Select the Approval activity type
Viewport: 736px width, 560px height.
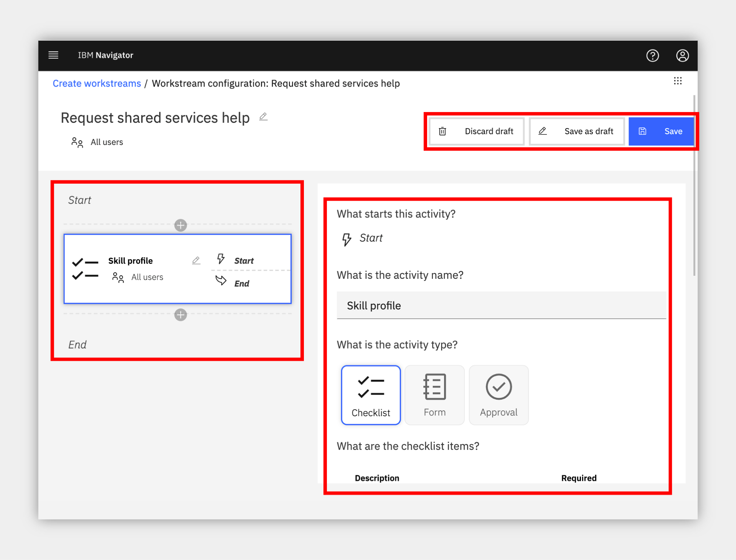point(498,395)
